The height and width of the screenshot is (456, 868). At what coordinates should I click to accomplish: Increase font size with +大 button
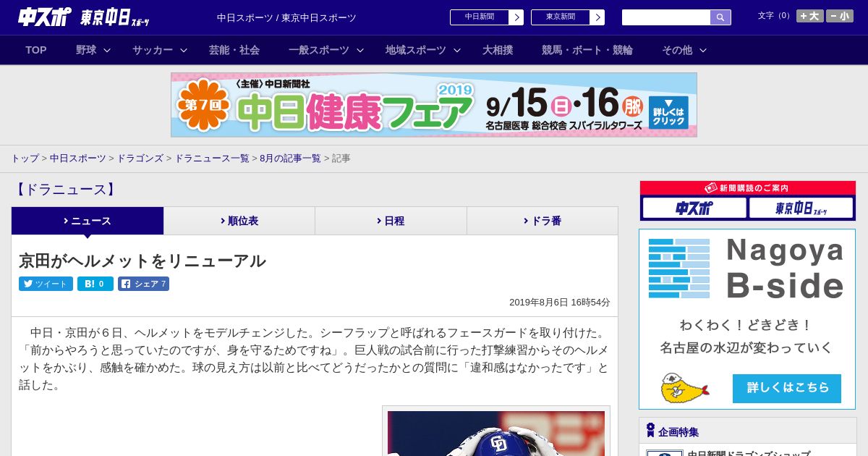click(x=809, y=16)
